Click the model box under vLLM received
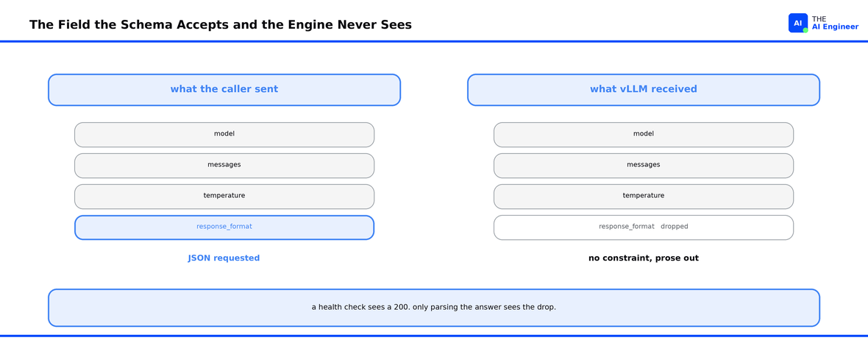868x346 pixels. 643,135
